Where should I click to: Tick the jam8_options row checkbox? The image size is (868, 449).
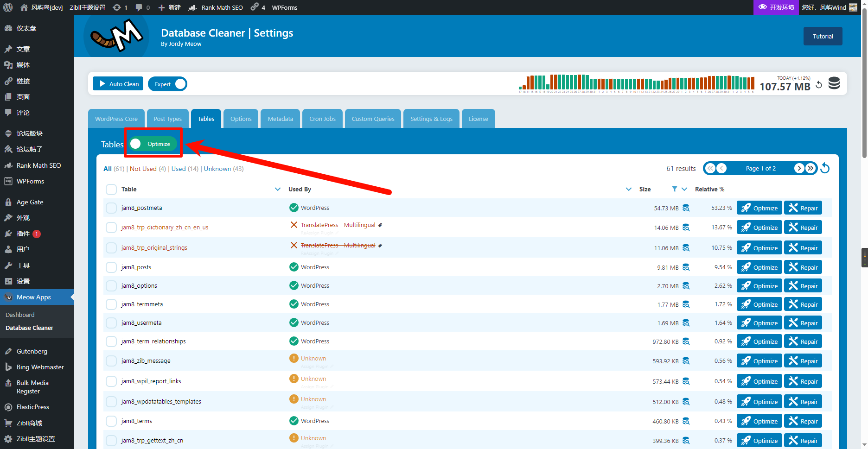pos(111,285)
